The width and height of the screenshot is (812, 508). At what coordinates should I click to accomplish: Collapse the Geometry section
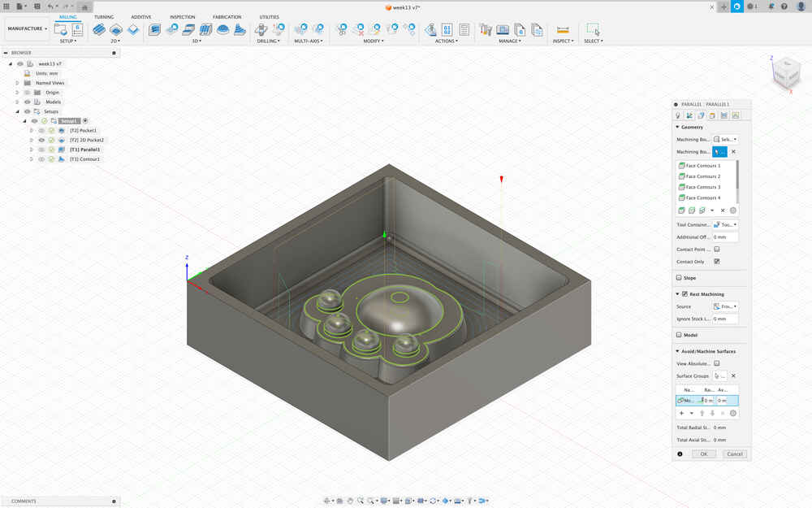pos(677,127)
